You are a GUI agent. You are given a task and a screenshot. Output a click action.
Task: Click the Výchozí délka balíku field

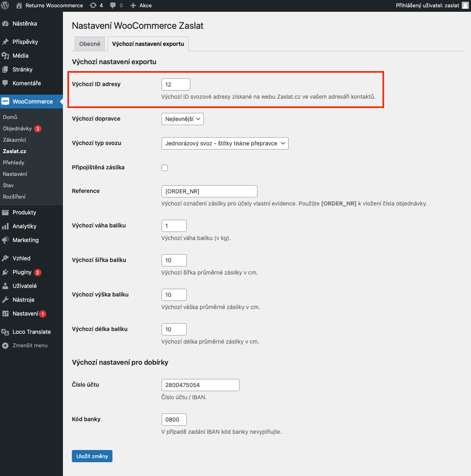(174, 329)
